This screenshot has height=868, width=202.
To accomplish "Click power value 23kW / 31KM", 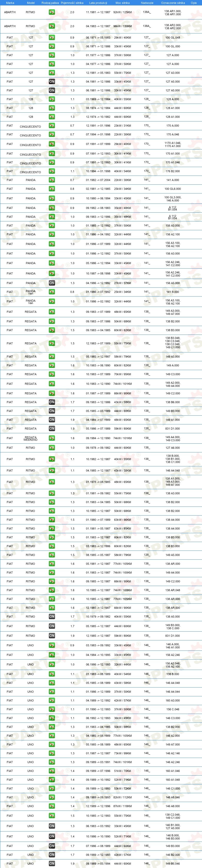I will pyautogui.click(x=122, y=126).
